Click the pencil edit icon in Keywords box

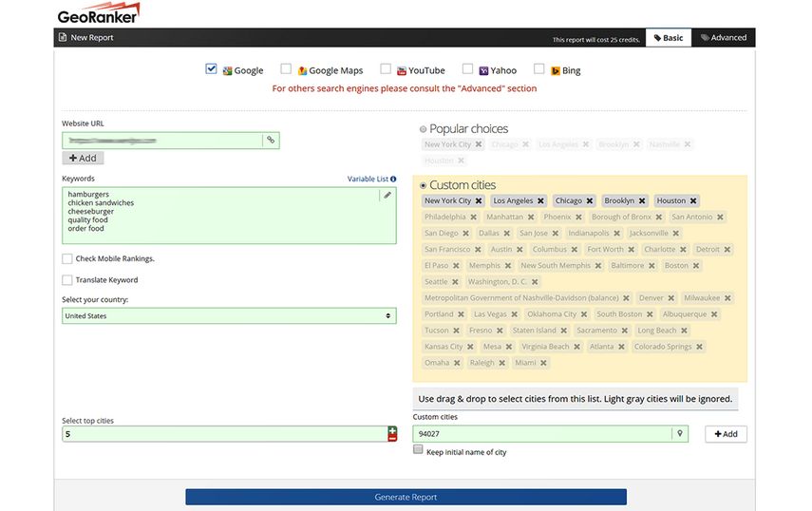[x=387, y=195]
